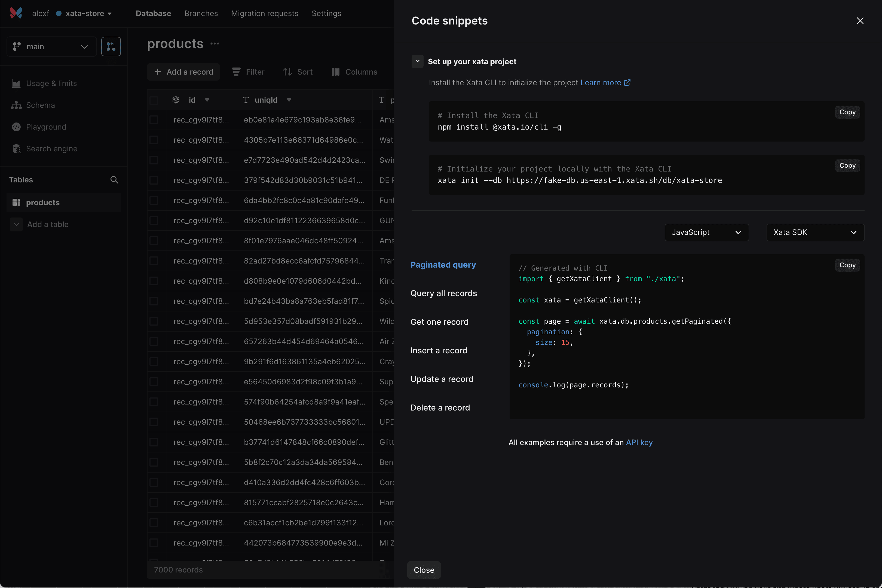Viewport: 882px width, 588px height.
Task: Open the branch compare icon button
Action: click(x=111, y=47)
